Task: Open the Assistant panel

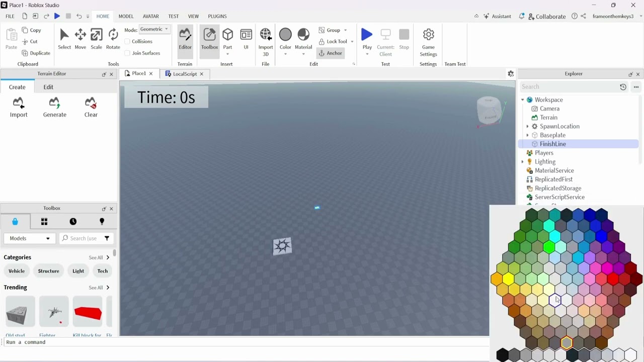Action: (497, 16)
